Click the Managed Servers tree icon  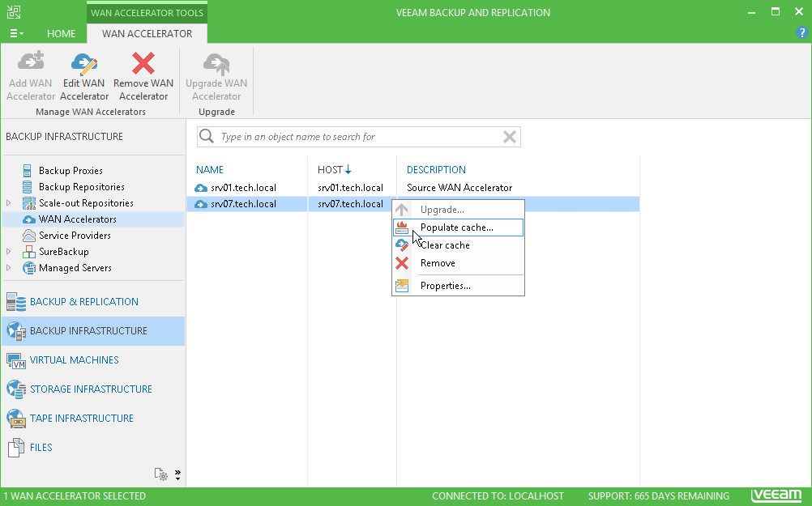coord(29,268)
